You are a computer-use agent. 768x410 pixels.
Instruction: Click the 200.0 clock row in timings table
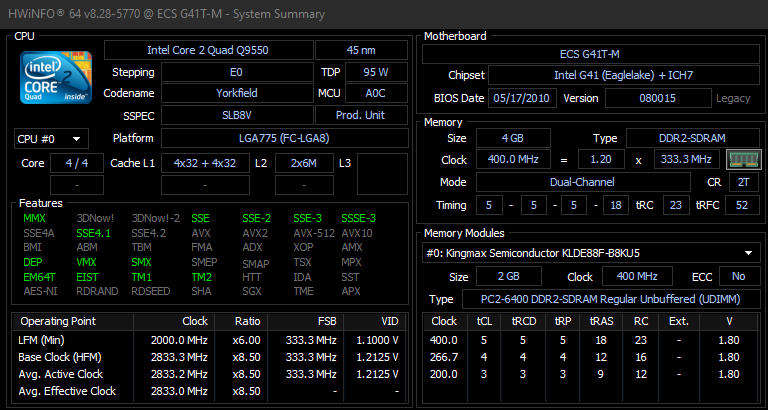(x=591, y=374)
